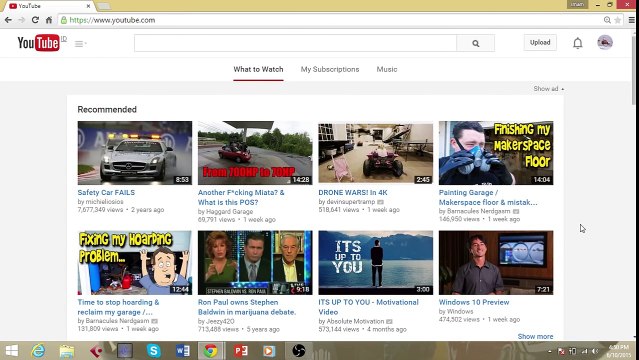Open Safety Car FAILS thumbnail

click(135, 153)
